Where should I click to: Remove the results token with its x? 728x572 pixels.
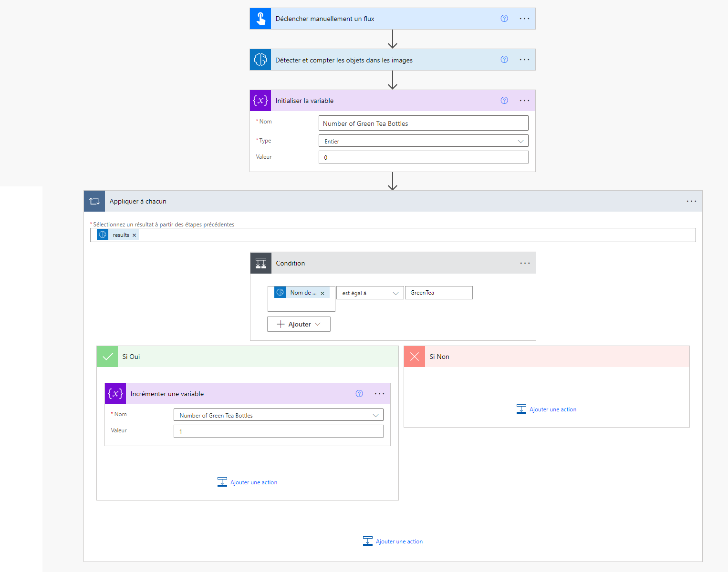coord(134,235)
